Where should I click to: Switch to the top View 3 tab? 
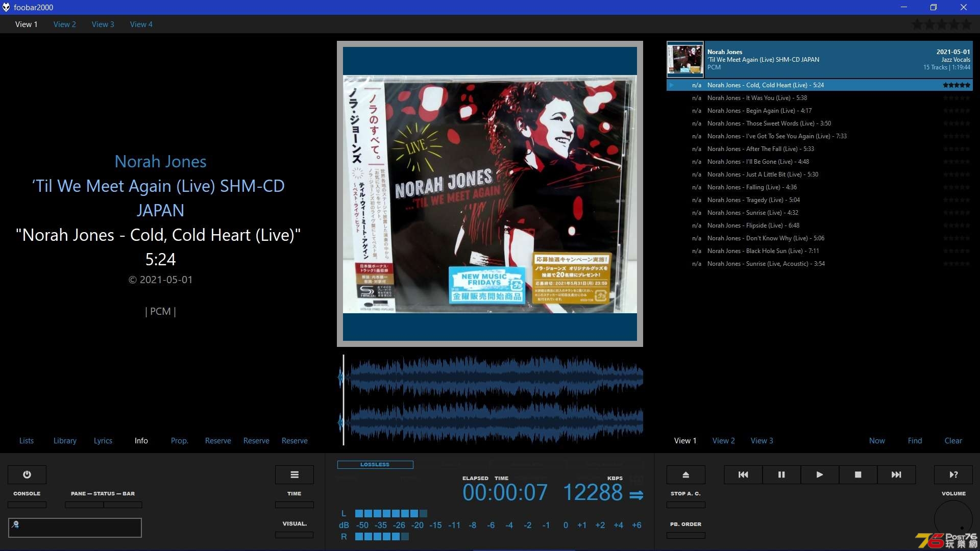tap(103, 24)
